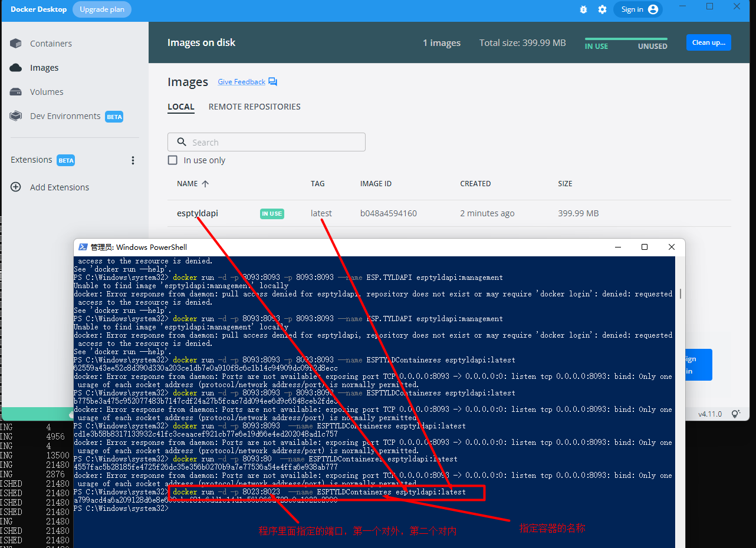Screen dimensions: 756x548
Task: Switch to the LOCAL tab
Action: tap(181, 107)
